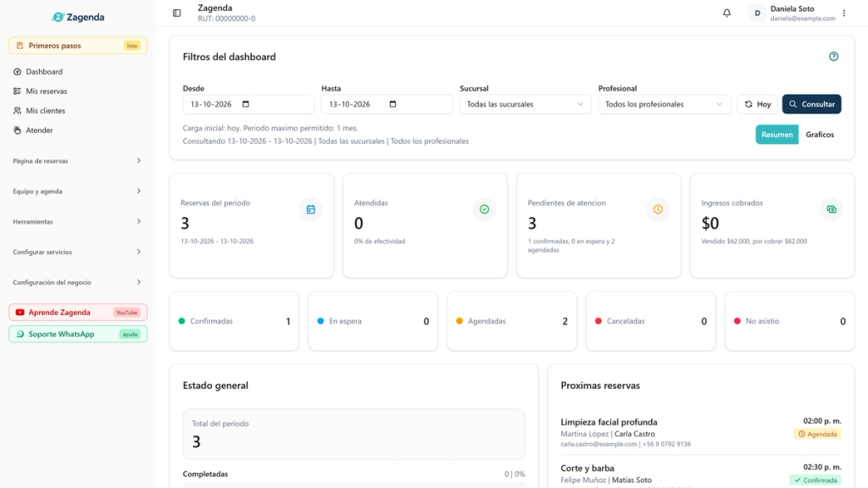
Task: Click the Corte y barba reservation
Action: tap(701, 474)
